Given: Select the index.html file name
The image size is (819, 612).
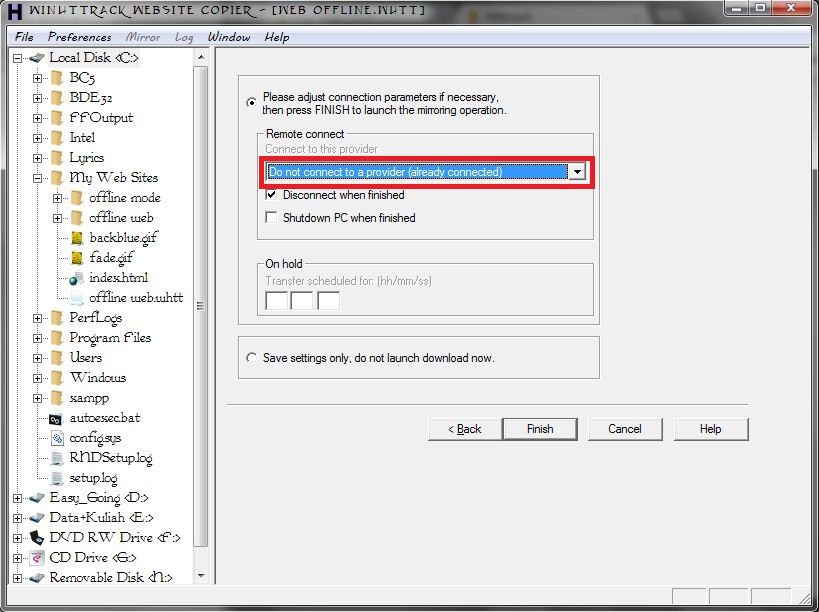Looking at the screenshot, I should click(x=118, y=278).
